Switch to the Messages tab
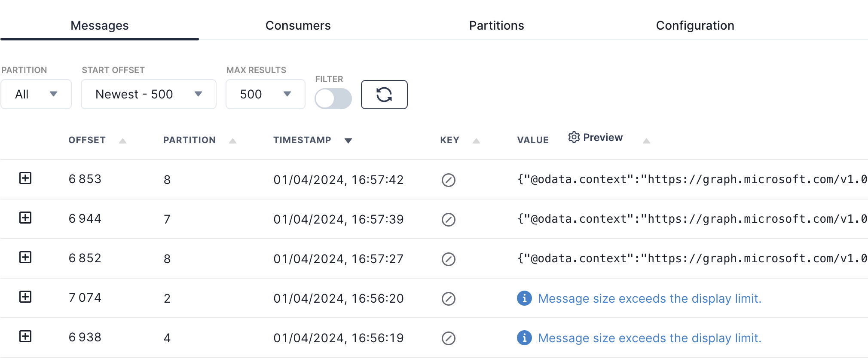 pyautogui.click(x=100, y=25)
